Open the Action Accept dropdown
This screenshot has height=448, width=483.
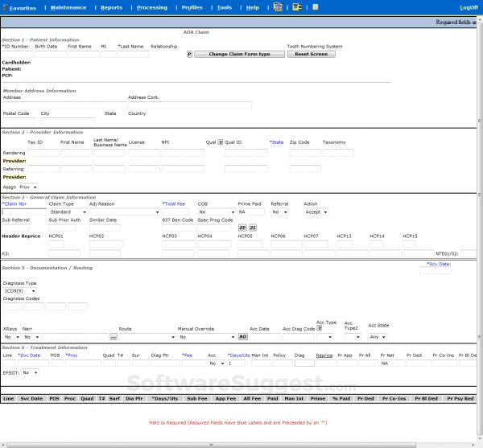[x=316, y=212]
